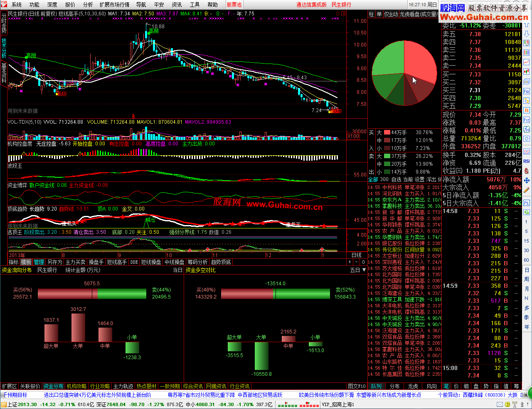The height and width of the screenshot is (409, 532).
Task: Click the wave indicator chart icon
Action: point(527,152)
